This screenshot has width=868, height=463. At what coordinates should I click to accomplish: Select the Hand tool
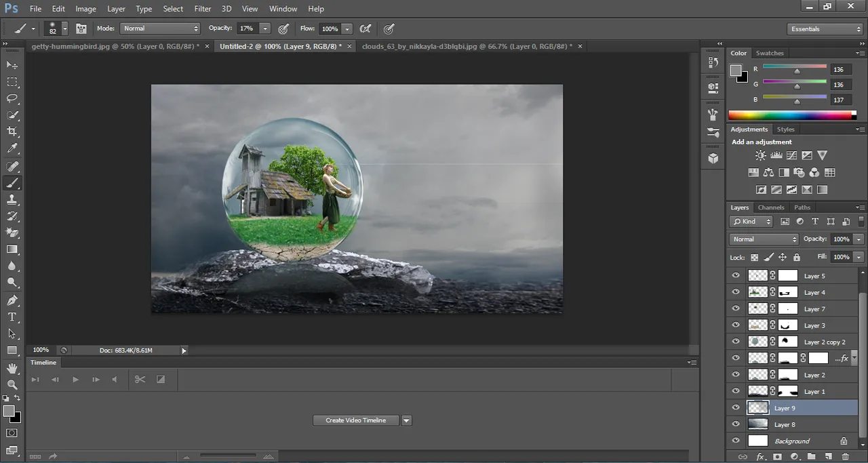[12, 368]
